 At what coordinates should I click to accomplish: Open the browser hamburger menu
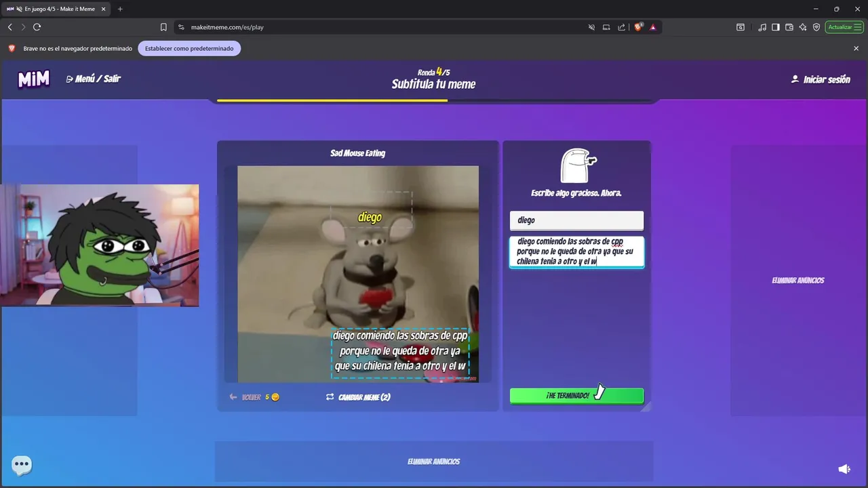click(x=858, y=27)
